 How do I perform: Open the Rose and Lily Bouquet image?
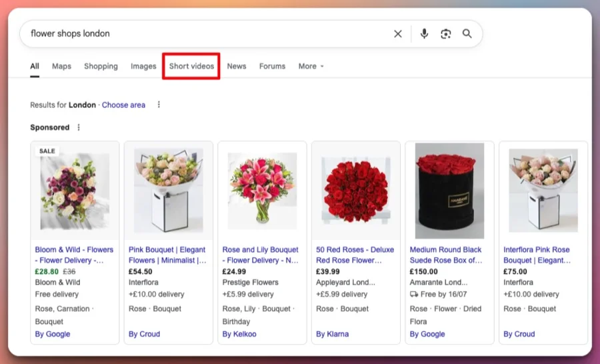click(x=262, y=191)
